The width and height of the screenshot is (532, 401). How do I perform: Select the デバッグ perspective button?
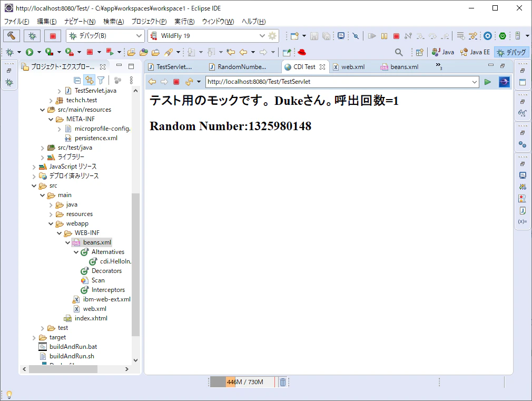[511, 52]
